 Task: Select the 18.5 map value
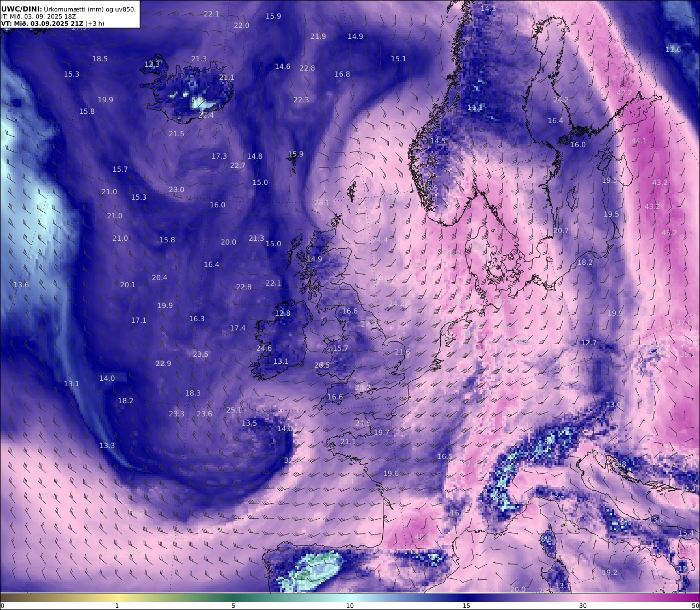pos(100,59)
